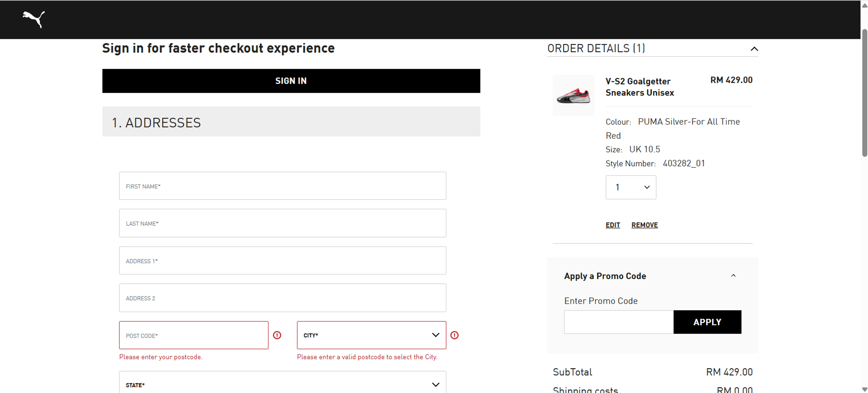Click the page vertical scrollbar thumb

pos(865,93)
